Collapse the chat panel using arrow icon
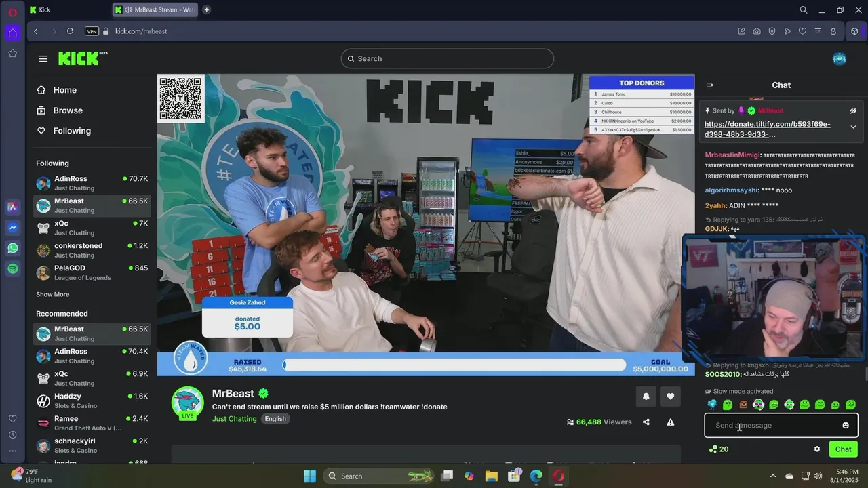 pos(710,85)
